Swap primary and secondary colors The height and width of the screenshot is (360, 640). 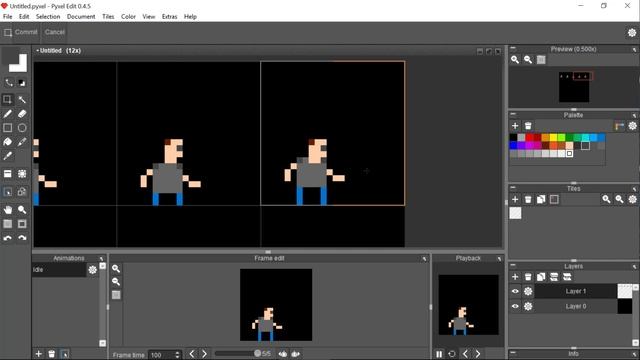pyautogui.click(x=9, y=82)
